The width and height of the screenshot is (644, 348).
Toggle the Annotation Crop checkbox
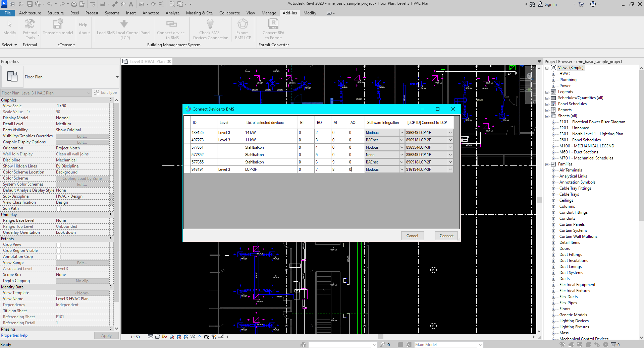[58, 257]
